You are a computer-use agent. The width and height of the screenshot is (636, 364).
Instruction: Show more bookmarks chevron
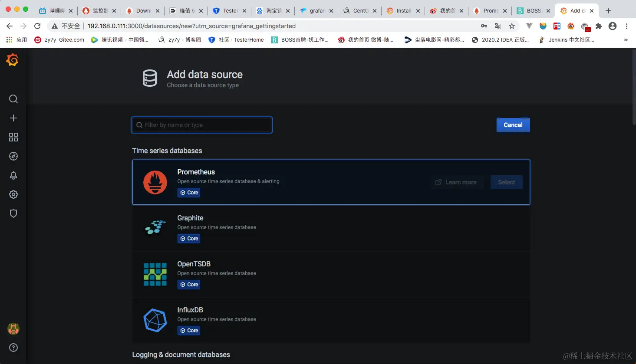[626, 40]
